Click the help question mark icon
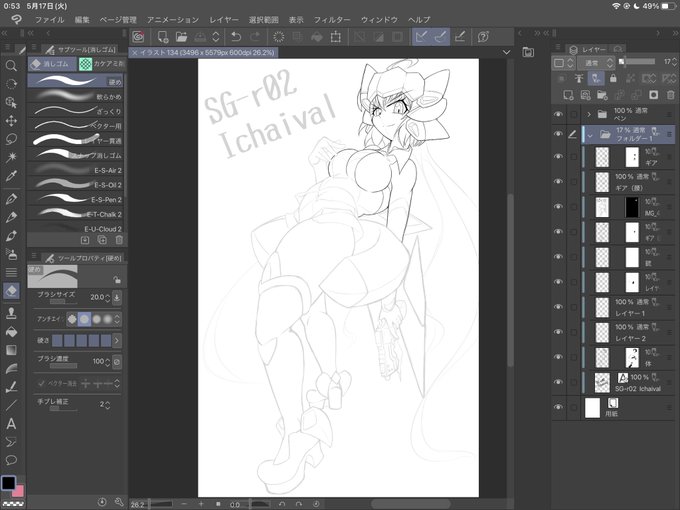Image resolution: width=680 pixels, height=510 pixels. 483,37
